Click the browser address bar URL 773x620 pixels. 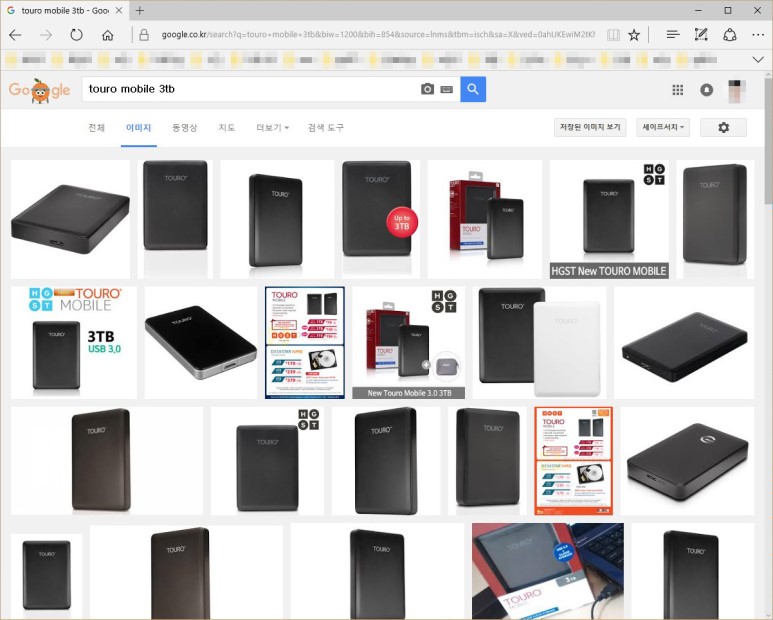(378, 34)
